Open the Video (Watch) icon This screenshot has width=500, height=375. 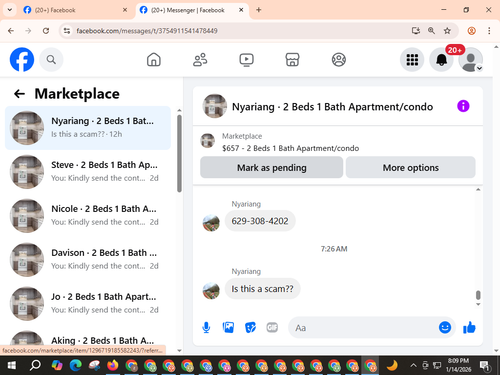click(x=246, y=60)
